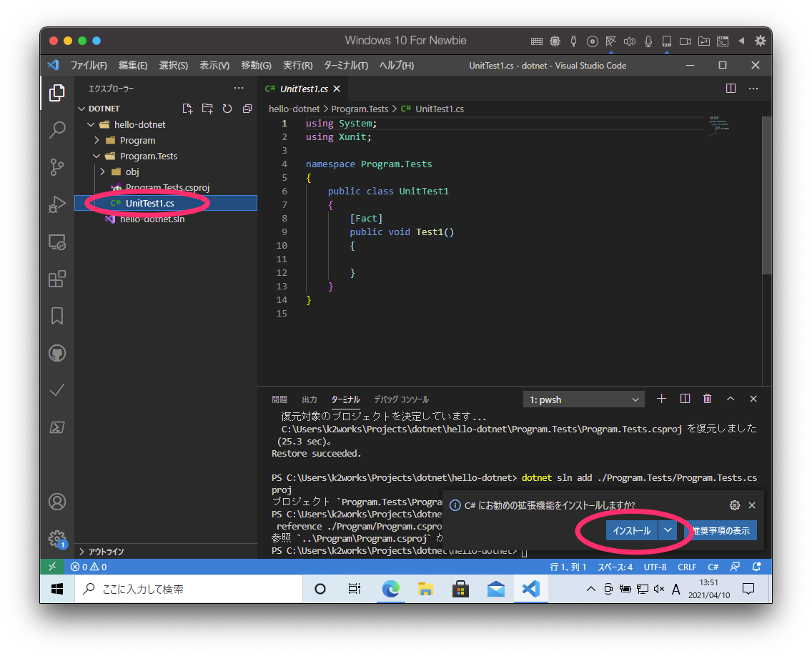Open the Edit menu
812x656 pixels.
click(x=133, y=66)
